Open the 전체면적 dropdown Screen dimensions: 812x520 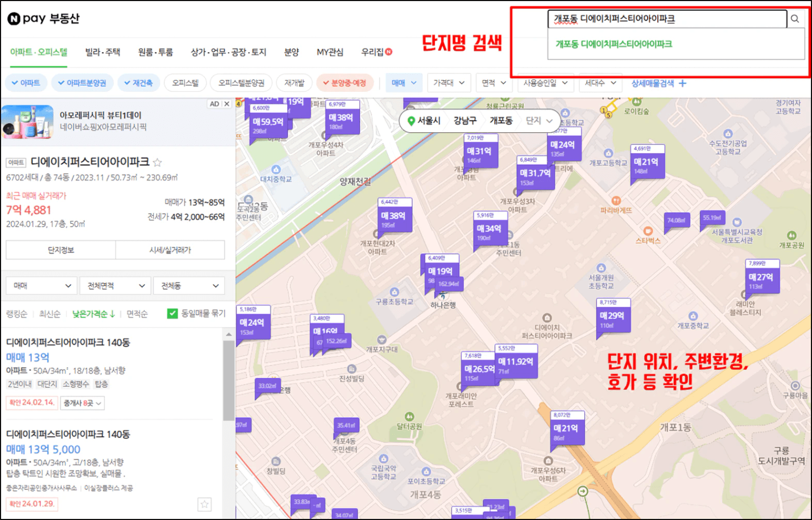(115, 286)
